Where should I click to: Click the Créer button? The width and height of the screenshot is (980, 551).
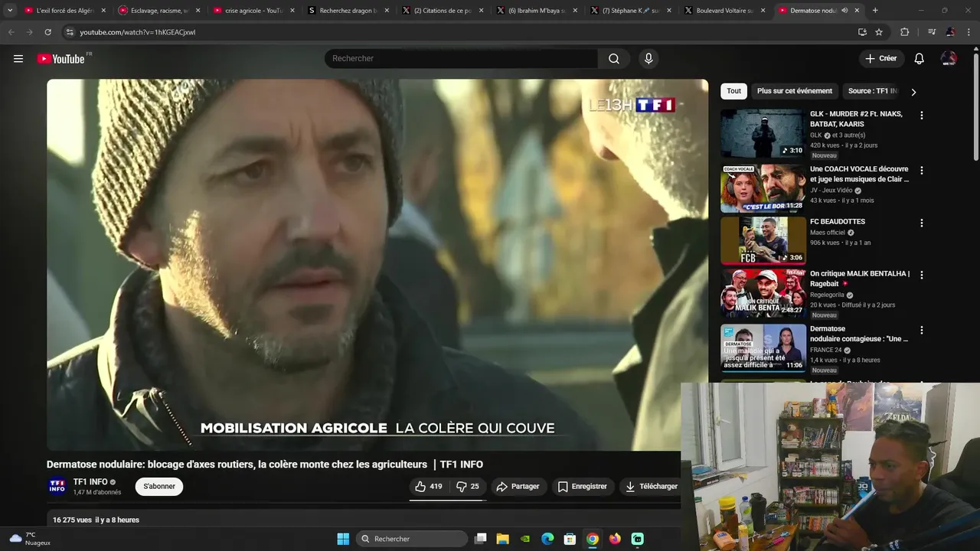880,59
